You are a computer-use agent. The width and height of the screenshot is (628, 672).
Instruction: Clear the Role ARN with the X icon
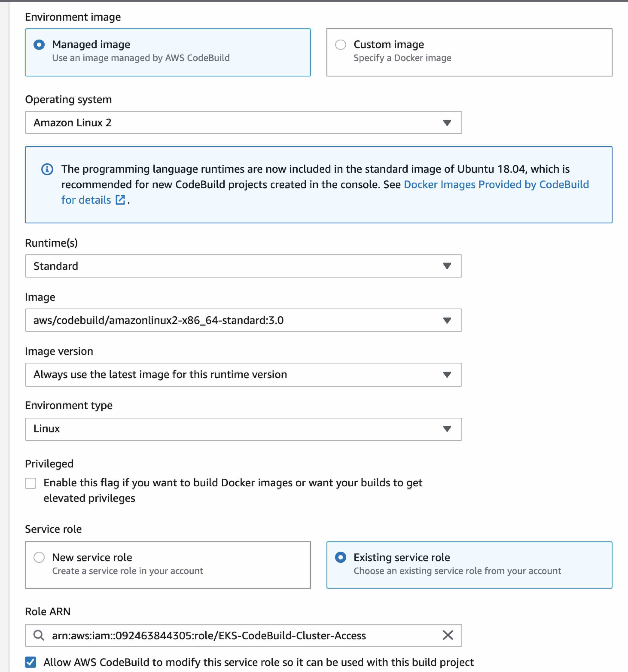448,635
